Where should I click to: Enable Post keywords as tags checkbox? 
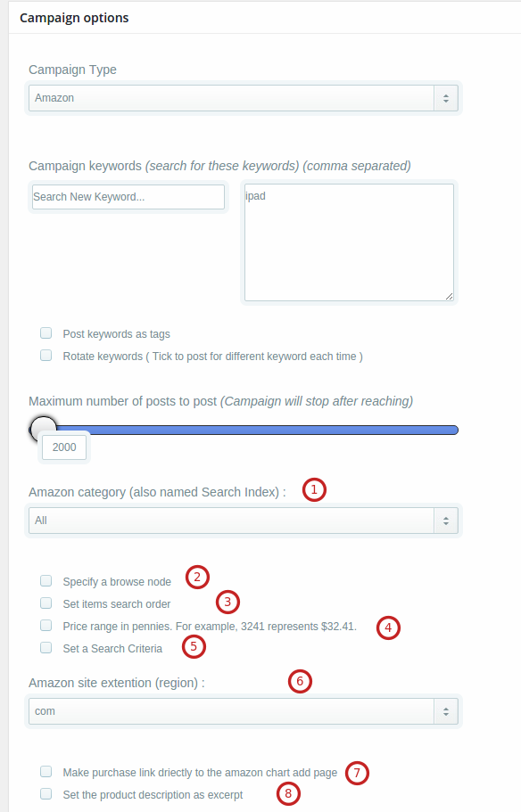click(x=46, y=333)
